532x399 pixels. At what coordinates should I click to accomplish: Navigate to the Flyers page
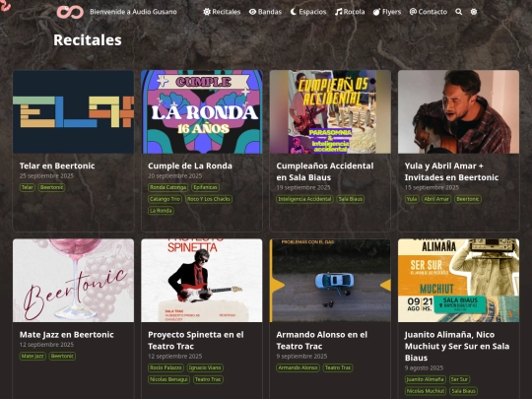click(x=387, y=12)
